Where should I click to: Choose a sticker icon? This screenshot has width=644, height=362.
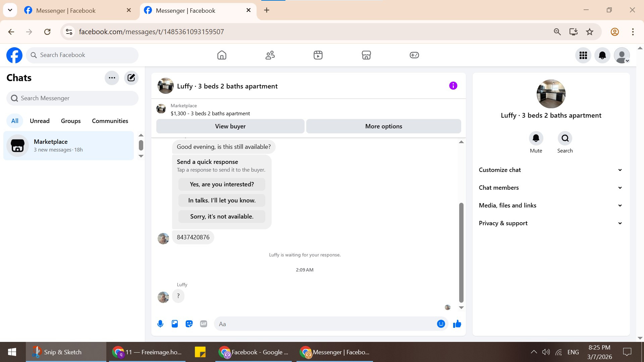coord(189,324)
